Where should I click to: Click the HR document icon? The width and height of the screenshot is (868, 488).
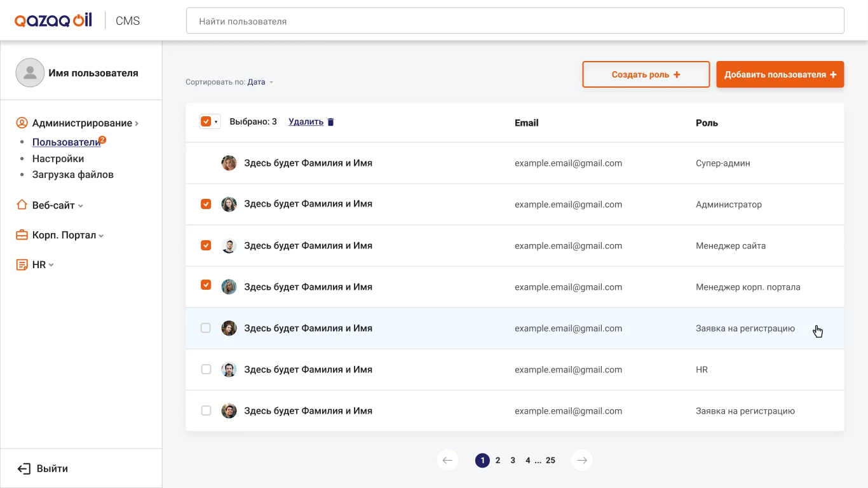click(22, 265)
